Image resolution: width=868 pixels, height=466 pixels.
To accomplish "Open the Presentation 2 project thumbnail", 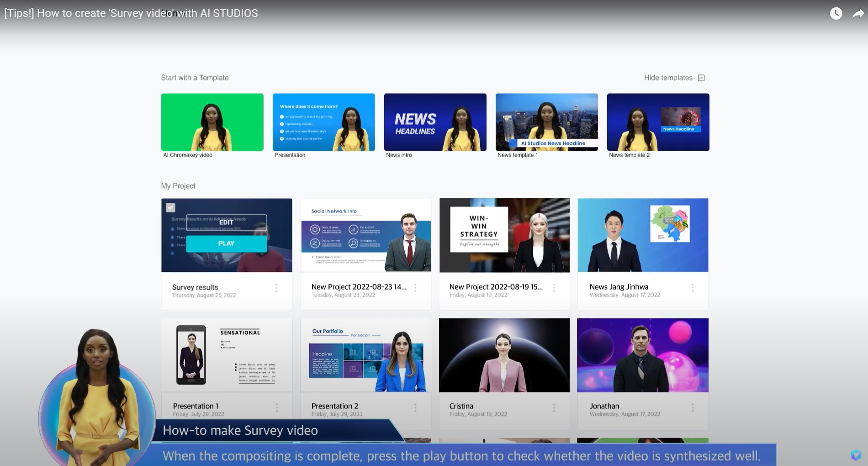I will click(x=366, y=355).
